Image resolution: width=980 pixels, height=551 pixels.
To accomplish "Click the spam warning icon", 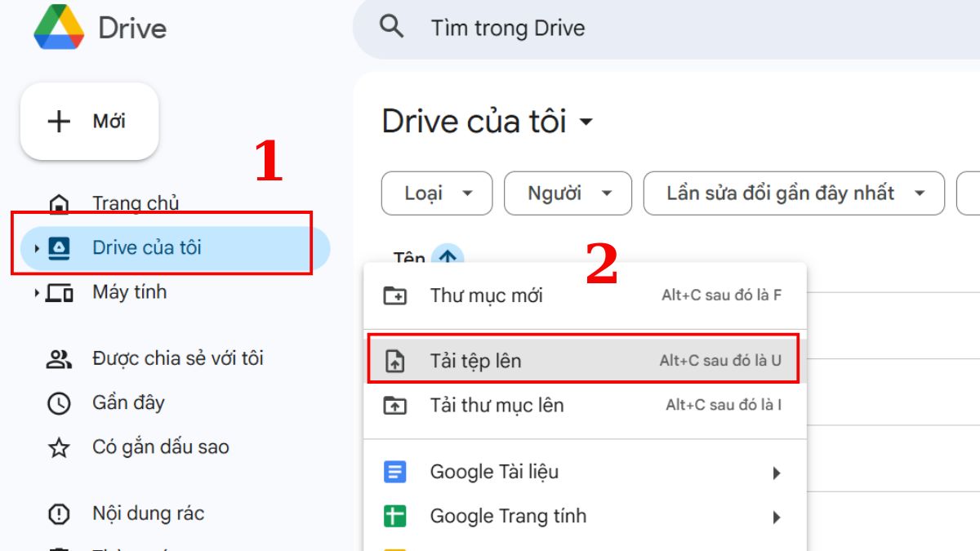I will (59, 514).
